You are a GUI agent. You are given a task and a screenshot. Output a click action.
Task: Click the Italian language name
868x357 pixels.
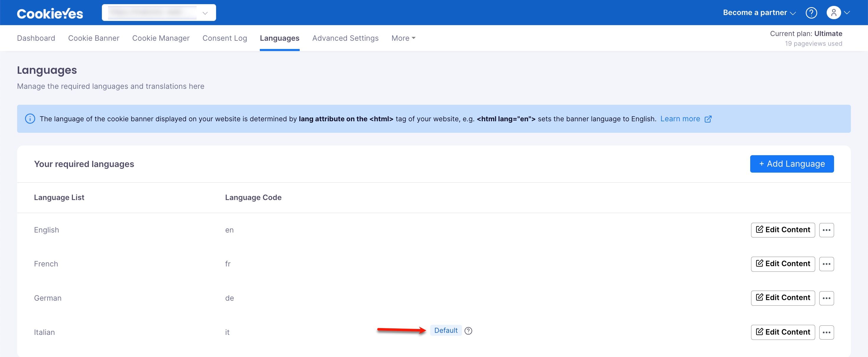[44, 333]
